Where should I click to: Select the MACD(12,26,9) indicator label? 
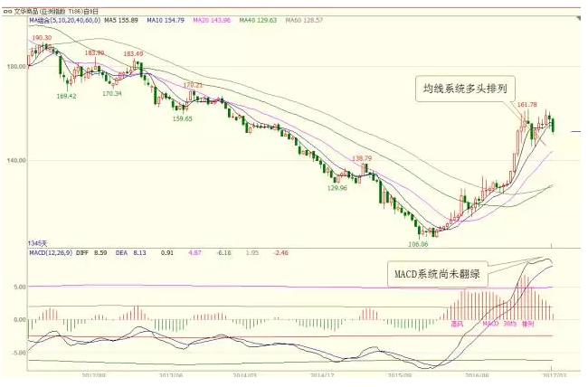pos(51,253)
